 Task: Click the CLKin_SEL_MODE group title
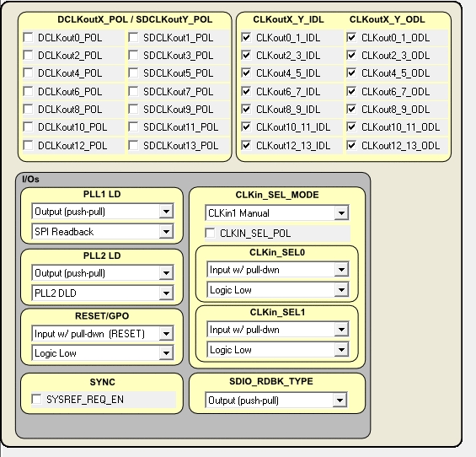tap(277, 195)
